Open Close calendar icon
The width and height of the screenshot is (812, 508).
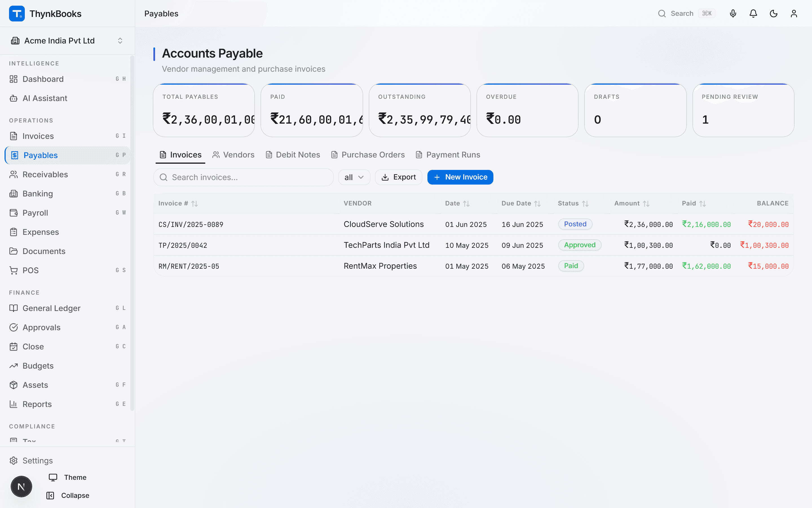pyautogui.click(x=14, y=346)
